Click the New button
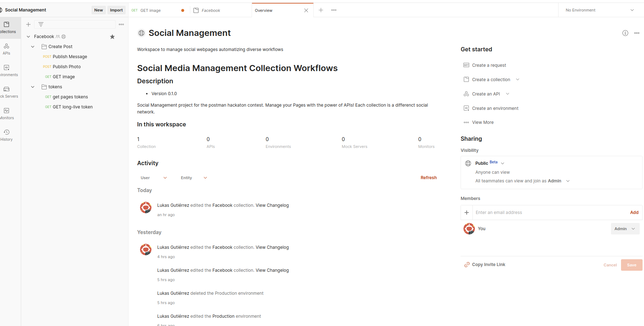The height and width of the screenshot is (326, 644). (x=98, y=10)
